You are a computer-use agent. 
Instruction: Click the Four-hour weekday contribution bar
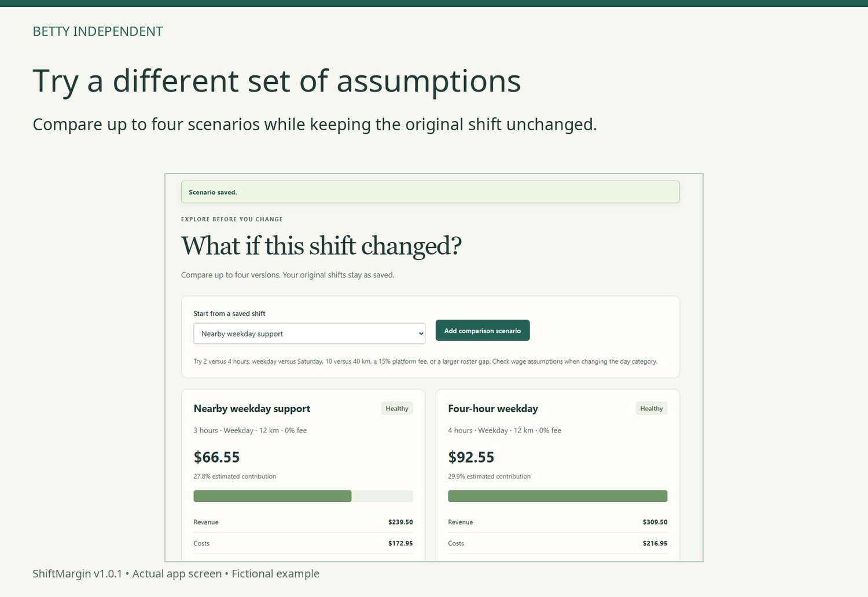pyautogui.click(x=558, y=496)
